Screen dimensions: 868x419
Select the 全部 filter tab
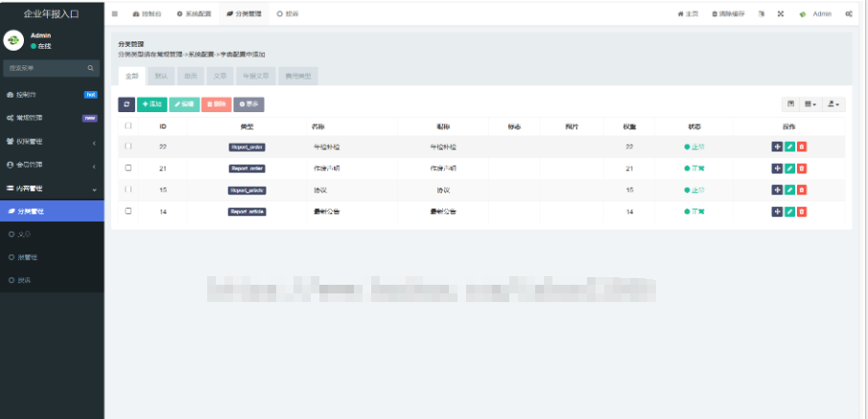pos(131,75)
